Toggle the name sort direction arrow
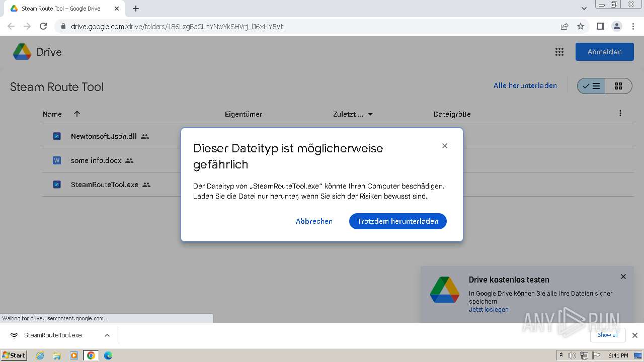 (77, 114)
